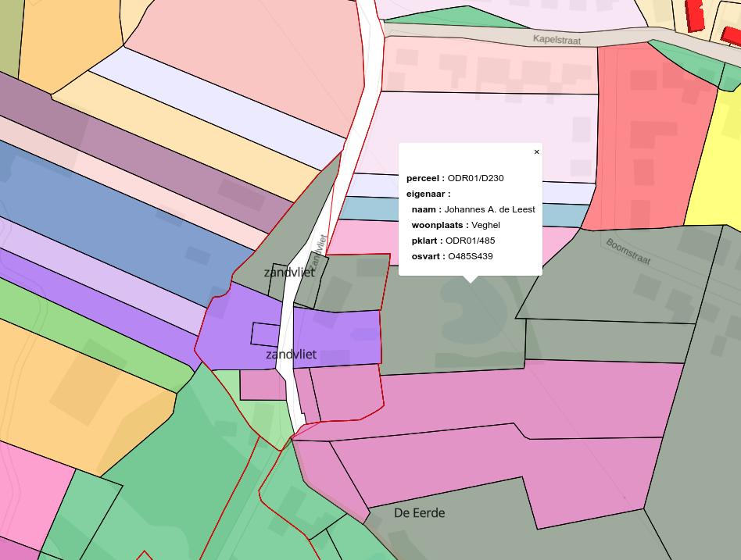Click the lower zandvliet map label
Image resolution: width=741 pixels, height=560 pixels.
[291, 355]
